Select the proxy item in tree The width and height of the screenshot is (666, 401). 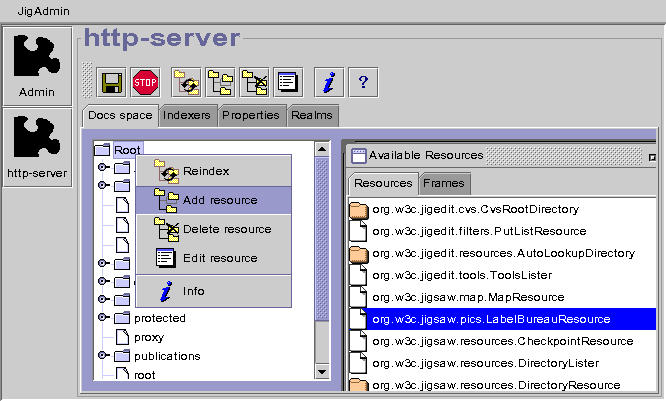click(x=148, y=337)
